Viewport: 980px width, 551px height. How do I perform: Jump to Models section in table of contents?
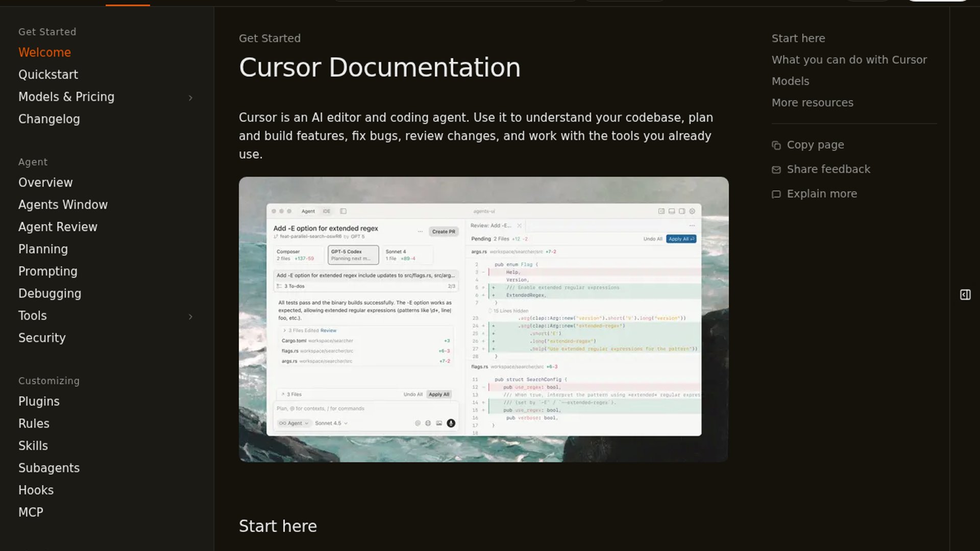click(790, 81)
